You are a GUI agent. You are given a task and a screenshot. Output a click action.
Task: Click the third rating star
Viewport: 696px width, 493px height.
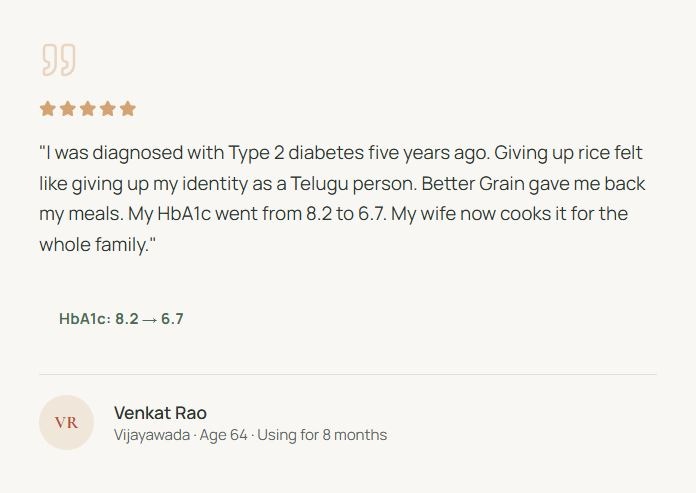(x=87, y=109)
